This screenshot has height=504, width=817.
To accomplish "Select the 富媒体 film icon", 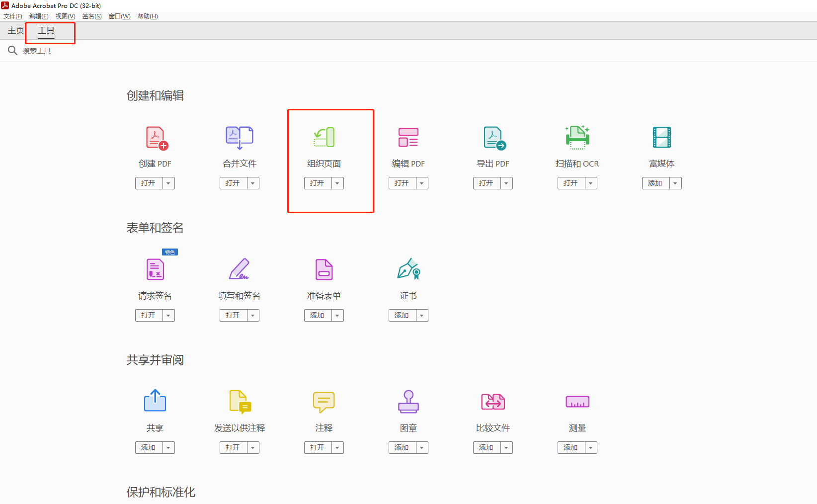I will coord(662,138).
